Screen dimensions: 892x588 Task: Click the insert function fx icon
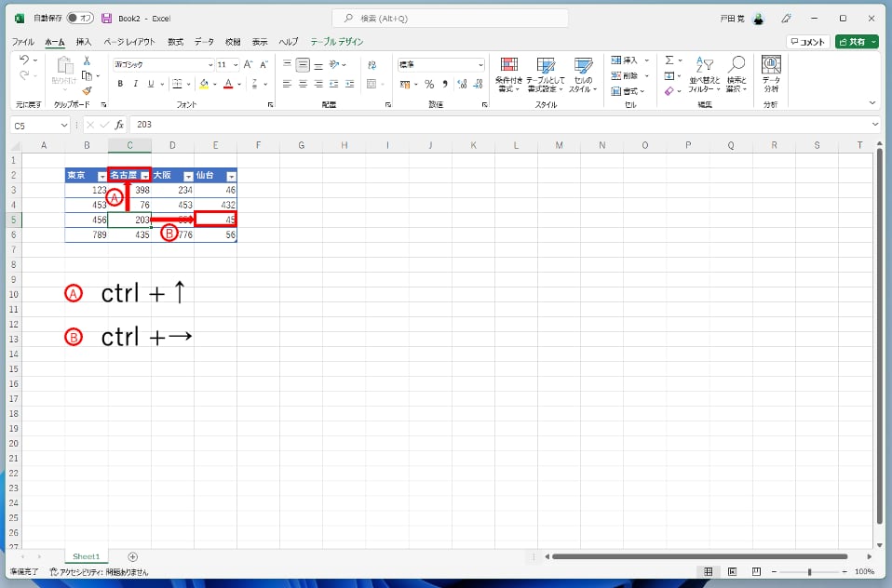119,125
